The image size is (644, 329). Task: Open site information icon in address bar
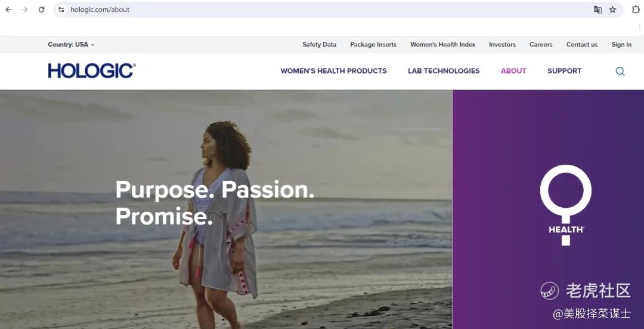click(x=61, y=10)
